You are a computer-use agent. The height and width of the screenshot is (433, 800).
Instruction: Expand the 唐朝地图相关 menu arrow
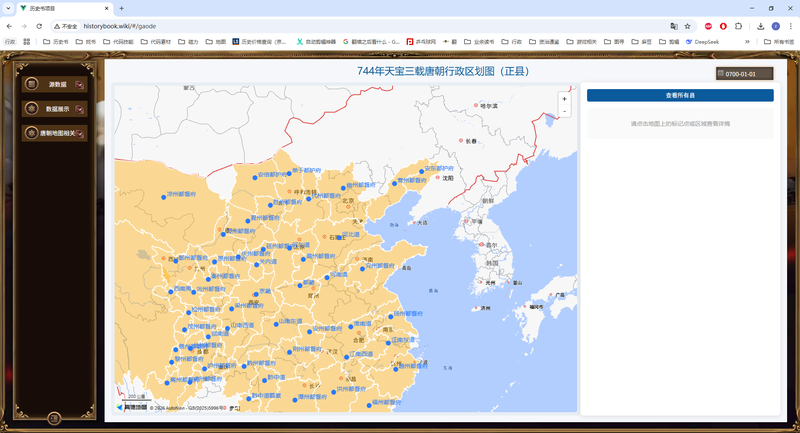[x=80, y=133]
